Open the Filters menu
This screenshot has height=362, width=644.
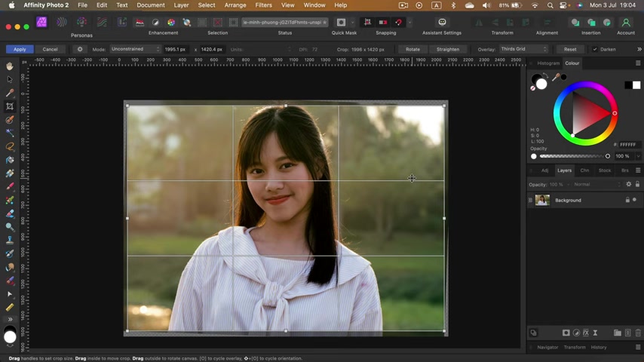click(263, 5)
